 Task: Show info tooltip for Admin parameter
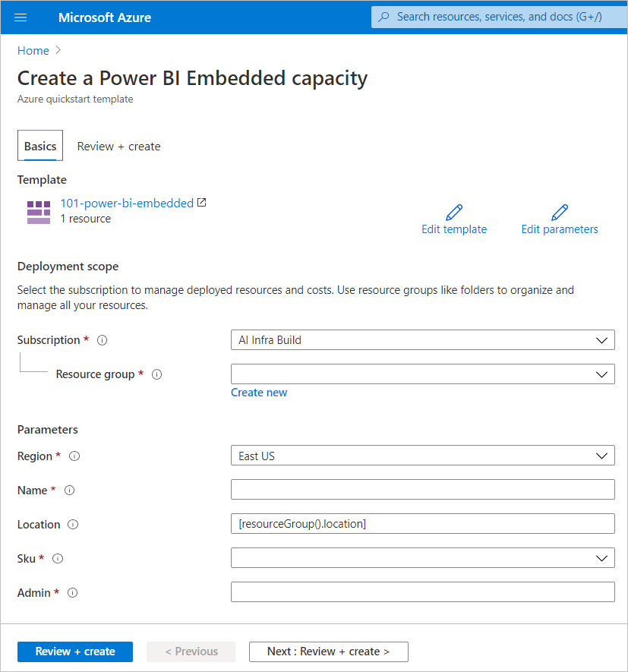(x=72, y=592)
